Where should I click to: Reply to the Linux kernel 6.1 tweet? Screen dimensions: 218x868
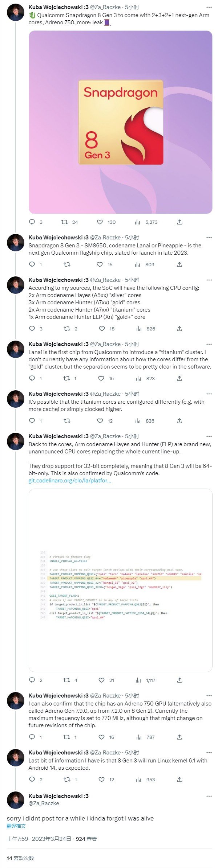(x=32, y=779)
